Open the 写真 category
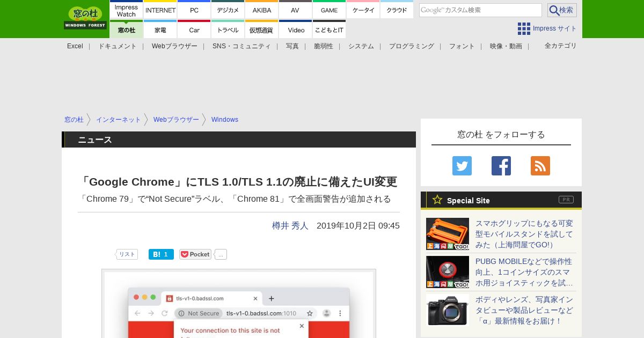 click(x=292, y=46)
